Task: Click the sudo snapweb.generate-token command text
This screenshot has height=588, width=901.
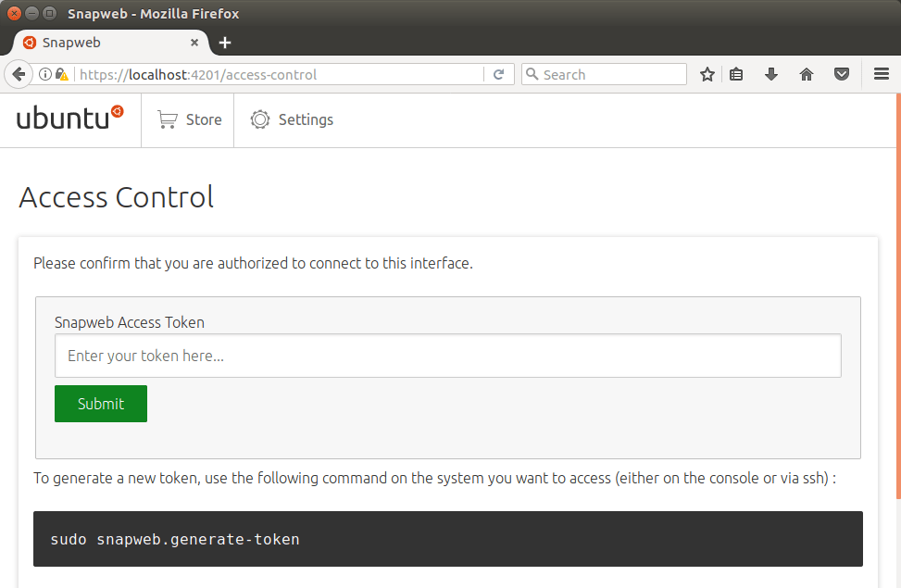Action: pos(175,539)
